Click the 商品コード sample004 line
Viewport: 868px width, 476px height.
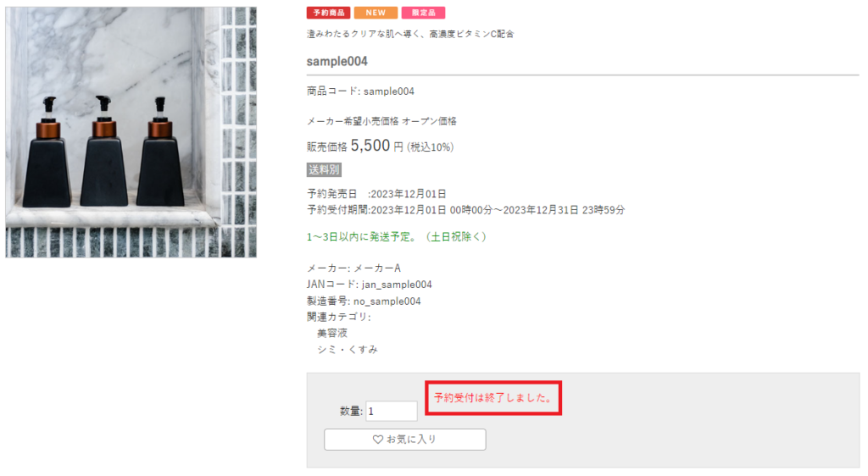click(x=360, y=91)
